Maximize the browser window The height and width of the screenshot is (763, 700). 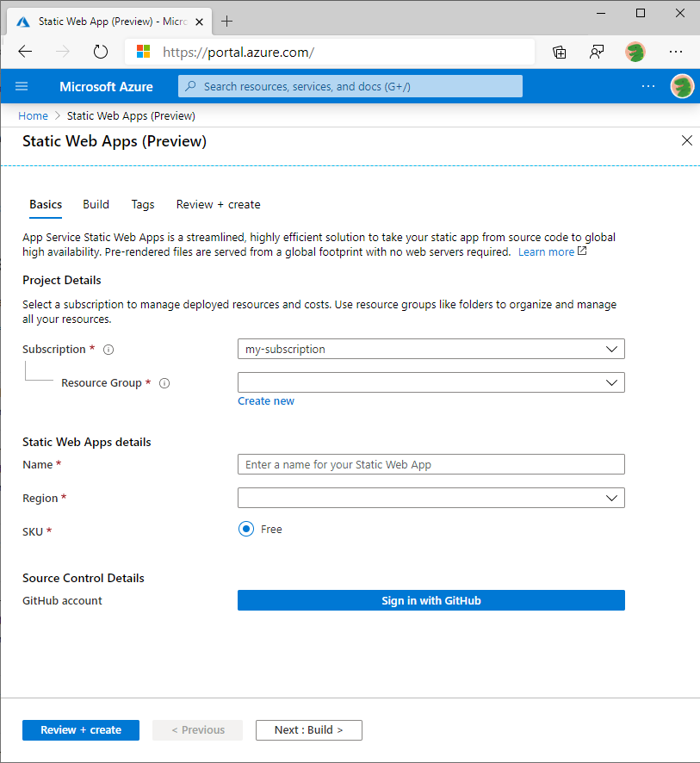point(641,13)
